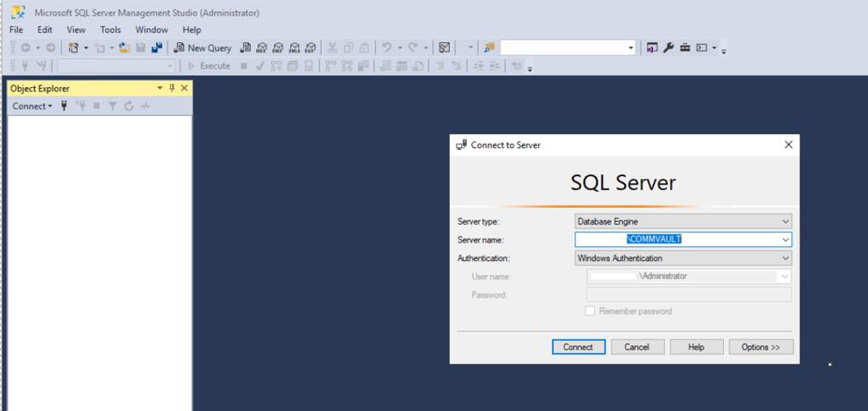
Task: Click the Database Engine Query icon
Action: pyautogui.click(x=245, y=48)
